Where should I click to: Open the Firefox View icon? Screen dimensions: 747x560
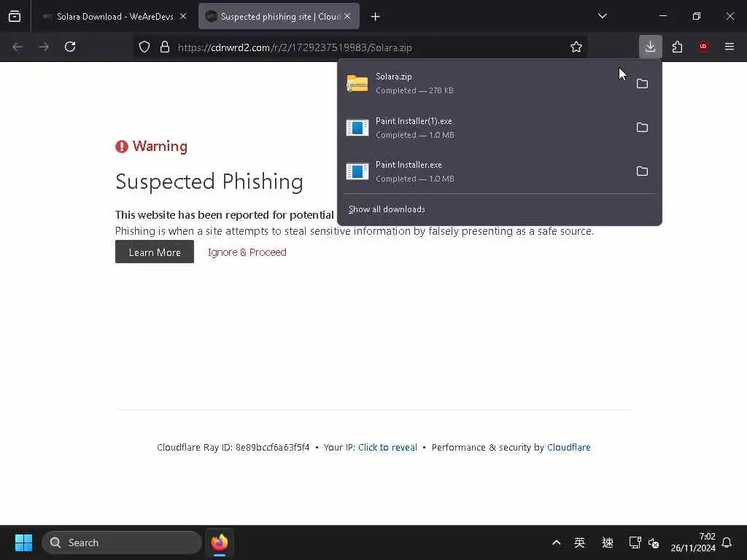tap(15, 17)
